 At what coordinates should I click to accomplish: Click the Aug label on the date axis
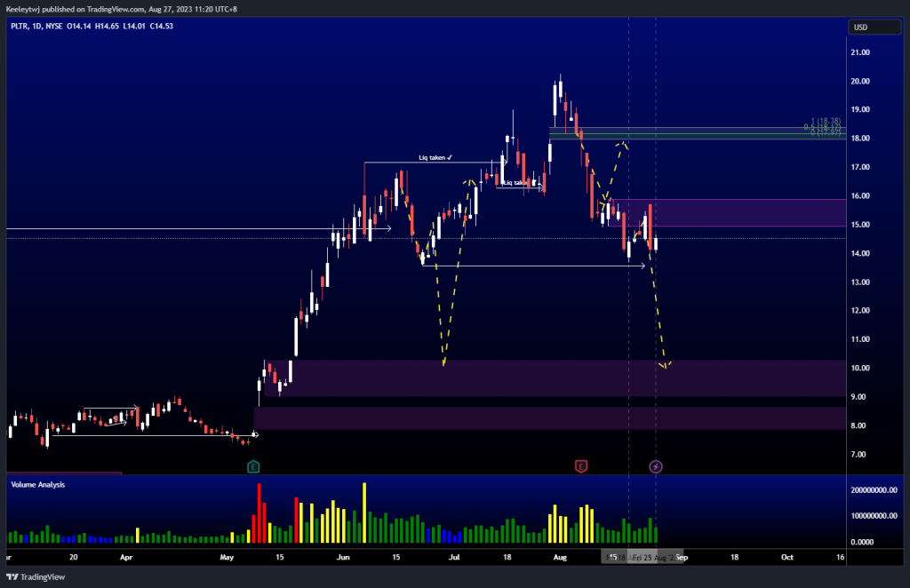pos(560,557)
